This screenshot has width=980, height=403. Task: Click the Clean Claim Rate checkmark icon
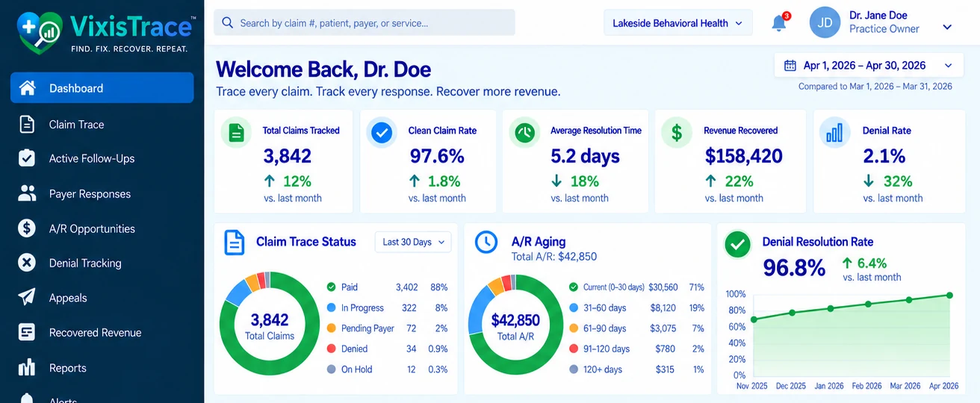(x=382, y=133)
